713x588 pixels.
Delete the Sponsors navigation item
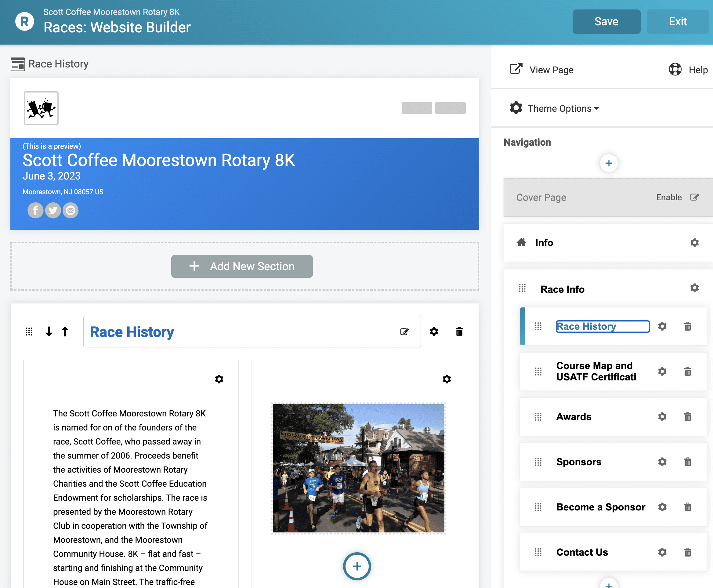(x=688, y=462)
